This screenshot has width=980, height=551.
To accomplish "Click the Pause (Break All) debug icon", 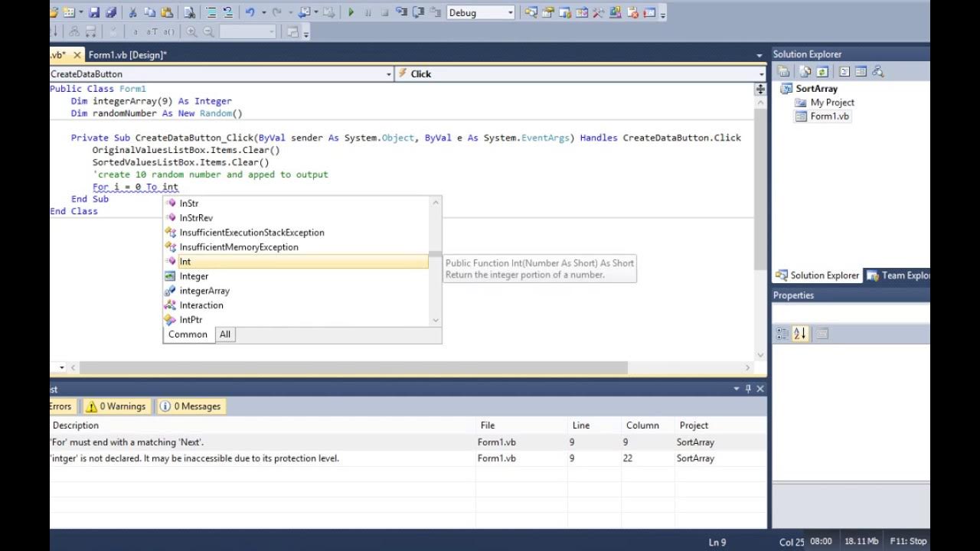I will tap(368, 13).
